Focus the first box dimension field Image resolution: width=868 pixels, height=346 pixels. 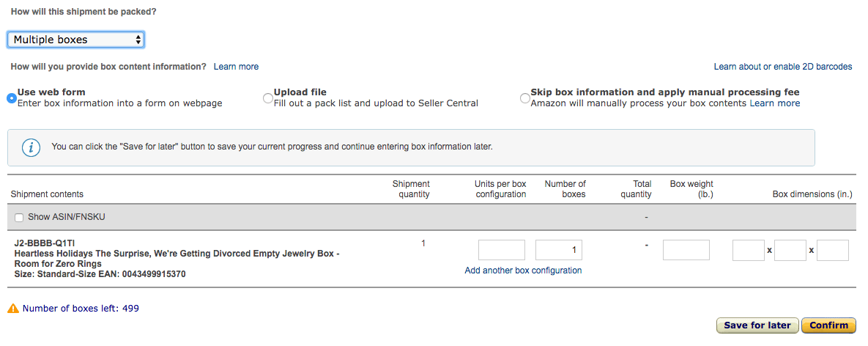click(749, 250)
